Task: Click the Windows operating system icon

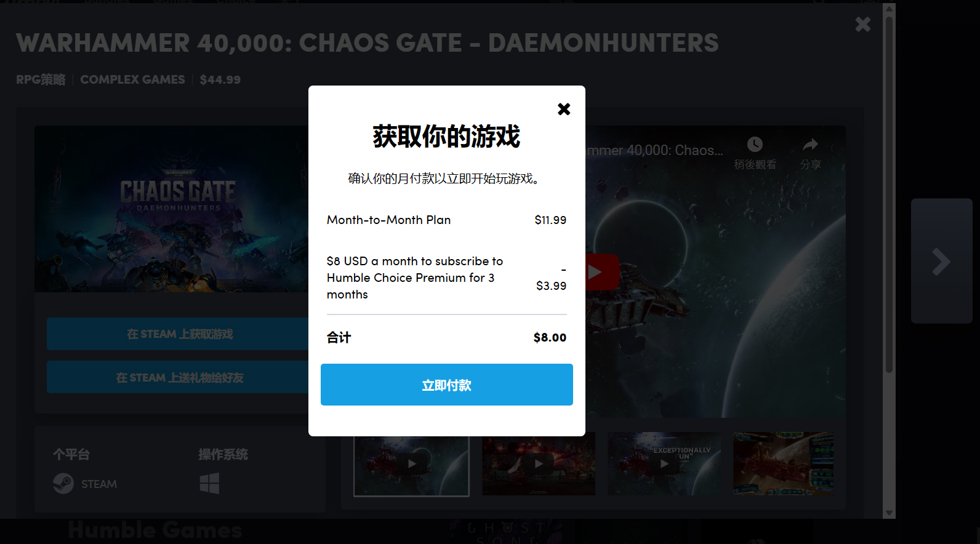Action: click(x=209, y=484)
